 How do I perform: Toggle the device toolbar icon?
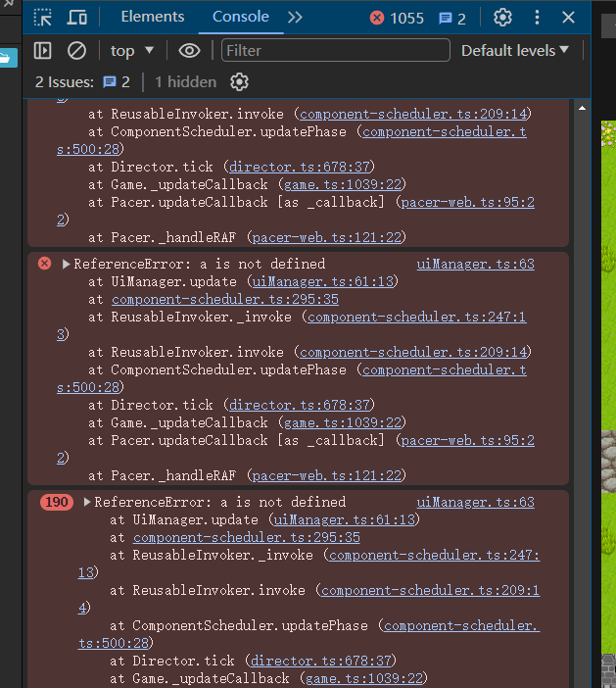click(x=77, y=18)
